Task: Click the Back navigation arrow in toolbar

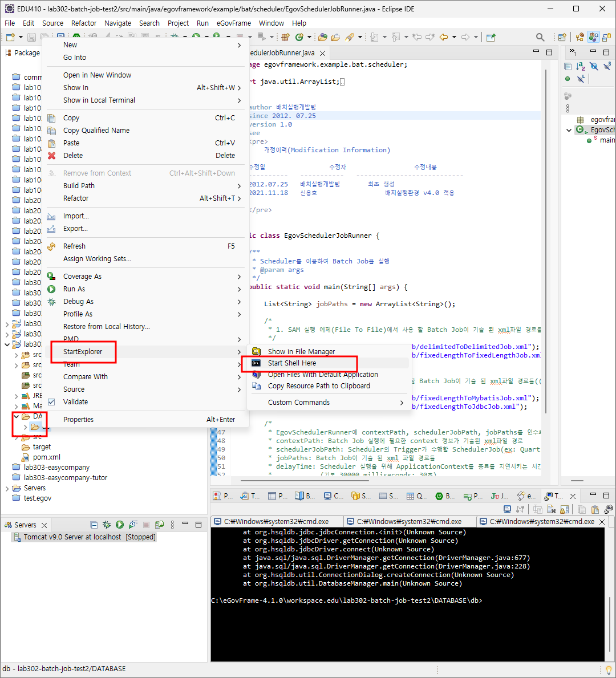Action: click(x=444, y=37)
